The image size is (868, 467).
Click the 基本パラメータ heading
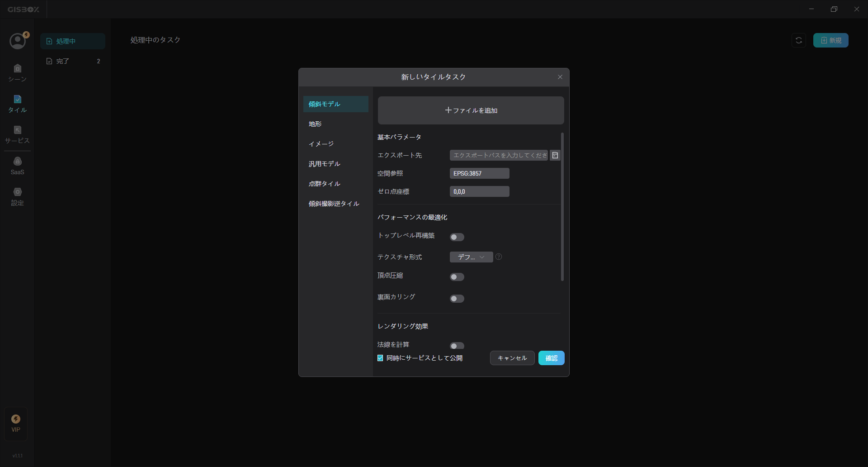point(399,137)
